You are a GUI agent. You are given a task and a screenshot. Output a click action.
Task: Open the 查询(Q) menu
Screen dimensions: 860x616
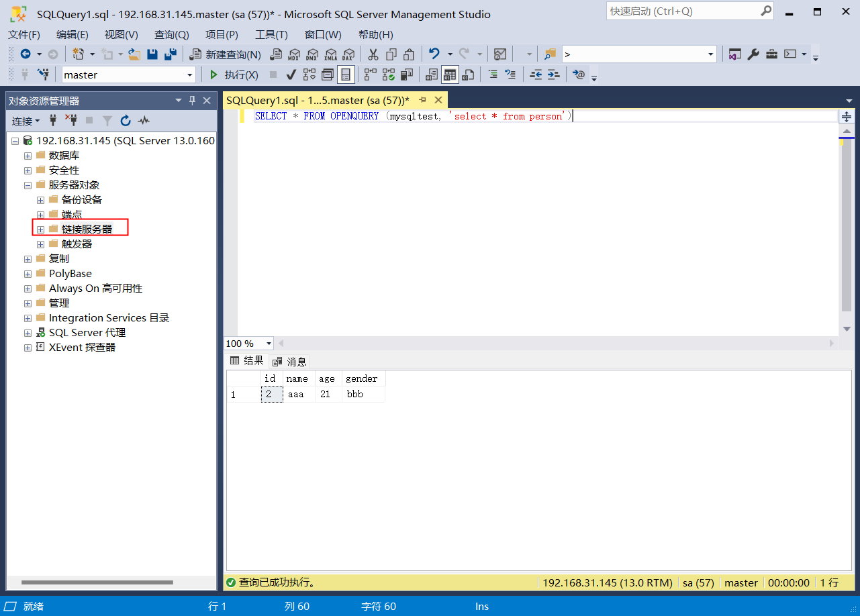point(172,34)
